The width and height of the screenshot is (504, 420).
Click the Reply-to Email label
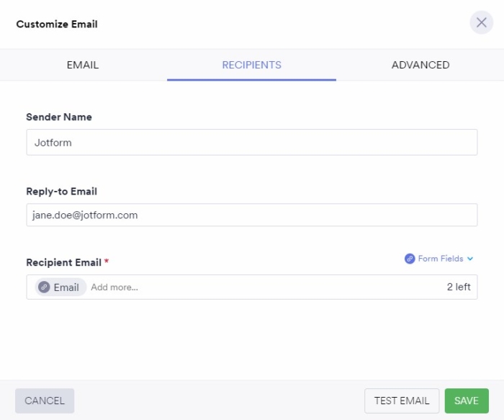tap(61, 192)
